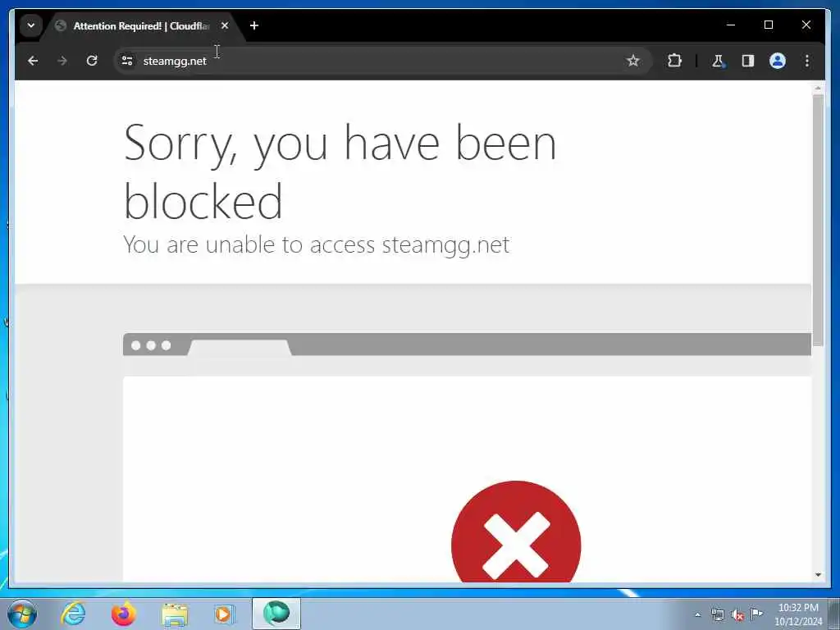840x630 pixels.
Task: Close the Attention Required tab
Action: point(225,25)
